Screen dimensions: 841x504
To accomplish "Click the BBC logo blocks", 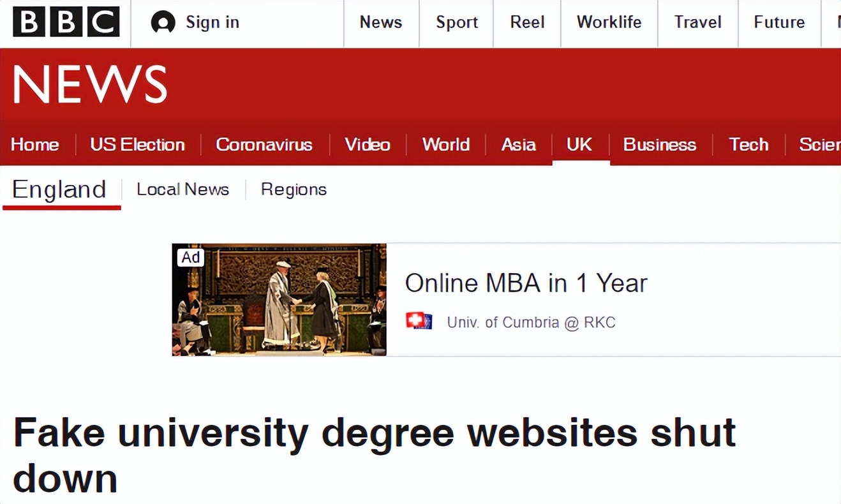I will pyautogui.click(x=66, y=22).
